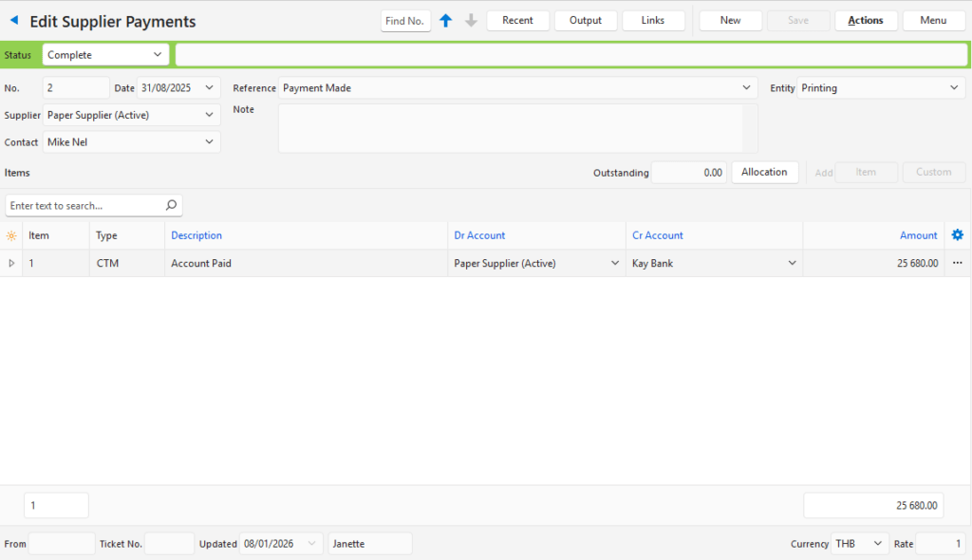This screenshot has height=560, width=972.
Task: Open row options ellipsis for item 1
Action: click(x=957, y=263)
